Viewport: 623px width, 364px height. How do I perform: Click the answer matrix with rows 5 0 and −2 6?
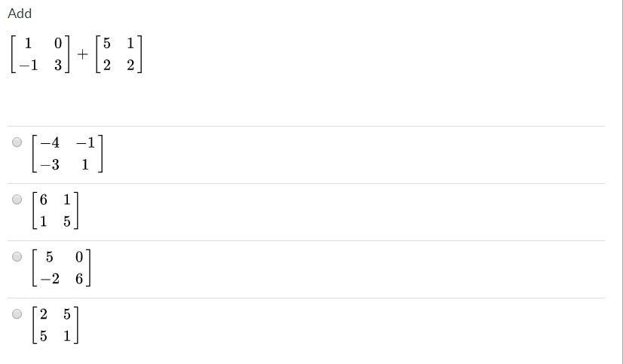tap(61, 268)
